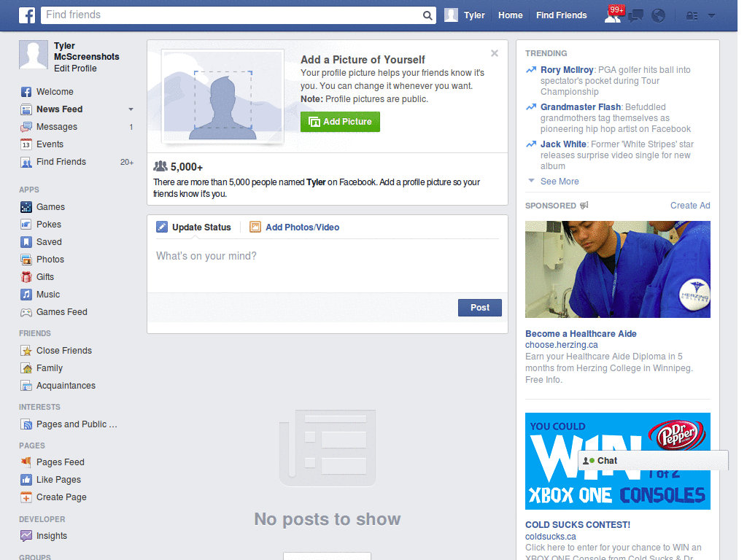Click the Messages sidebar icon
The width and height of the screenshot is (747, 560).
click(26, 127)
